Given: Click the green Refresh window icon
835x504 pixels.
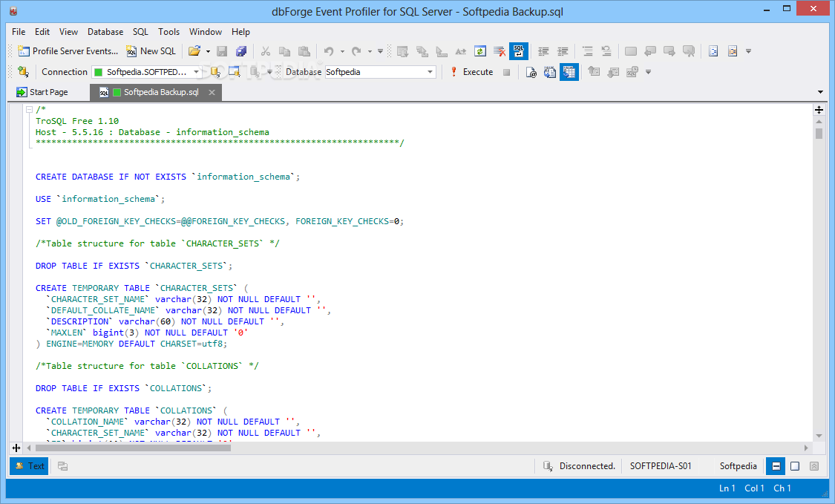Looking at the screenshot, I should pyautogui.click(x=479, y=51).
